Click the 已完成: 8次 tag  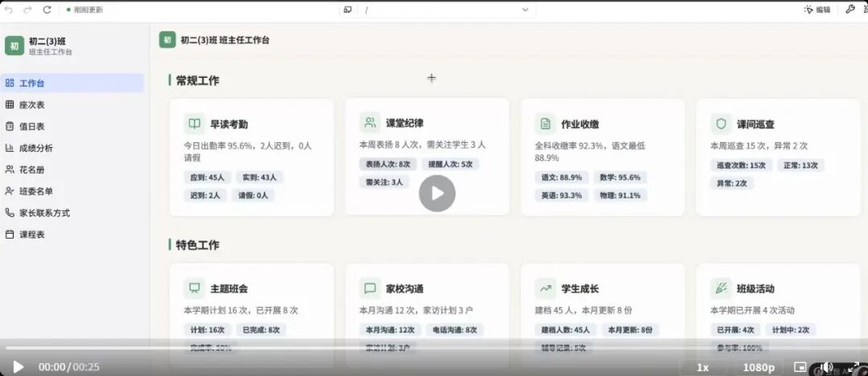pyautogui.click(x=261, y=330)
